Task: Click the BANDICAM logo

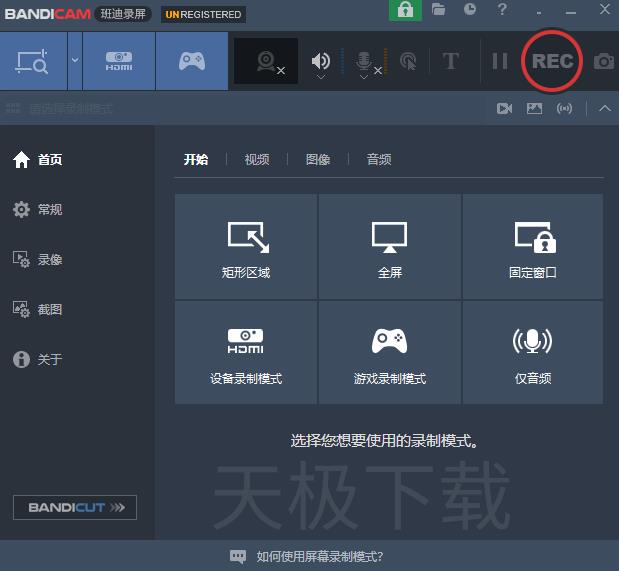Action: (x=47, y=14)
